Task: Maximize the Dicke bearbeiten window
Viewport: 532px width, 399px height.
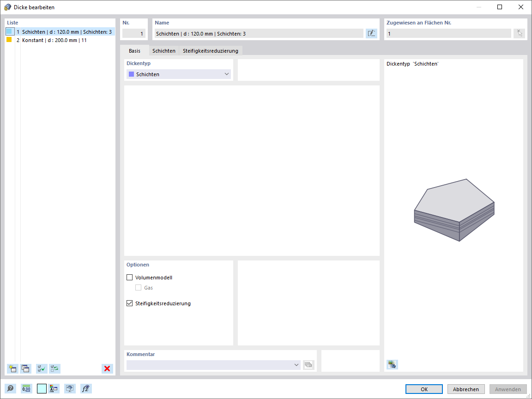Action: 499,7
